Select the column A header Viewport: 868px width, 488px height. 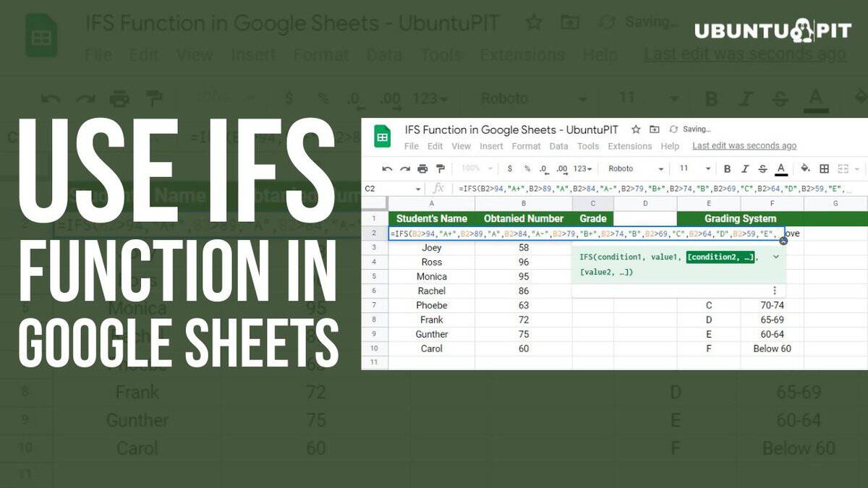432,204
